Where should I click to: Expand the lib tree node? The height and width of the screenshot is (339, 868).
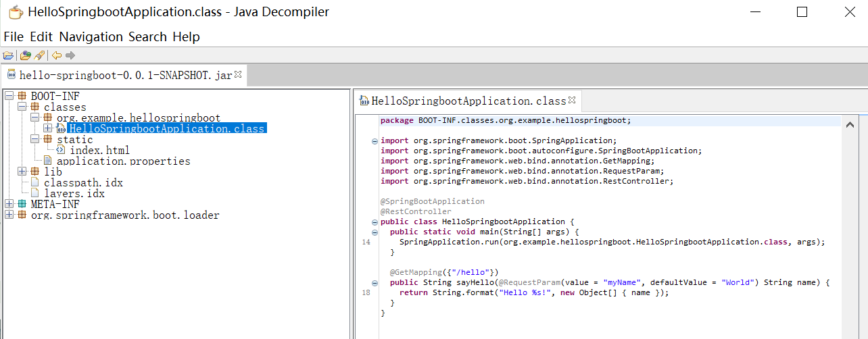22,172
